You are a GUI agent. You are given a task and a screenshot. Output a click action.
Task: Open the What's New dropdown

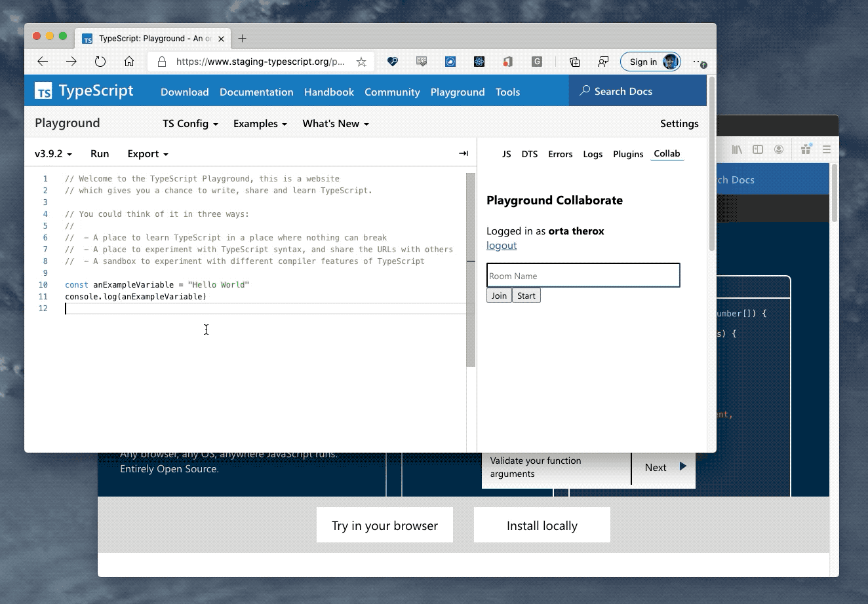click(336, 123)
